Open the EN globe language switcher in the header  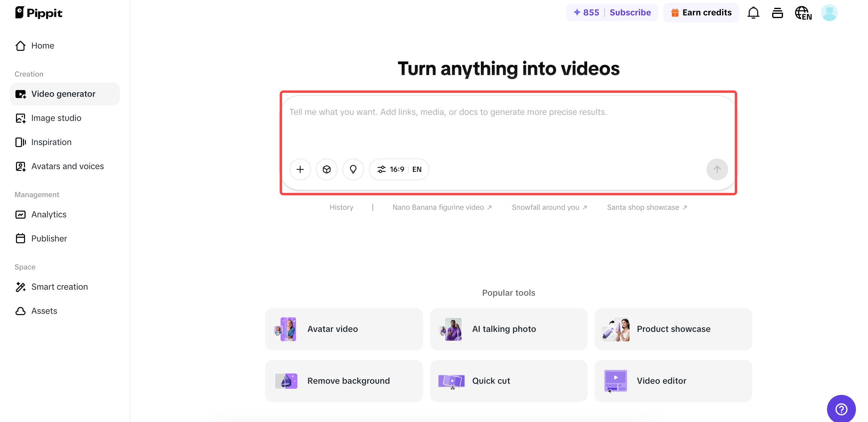click(803, 12)
